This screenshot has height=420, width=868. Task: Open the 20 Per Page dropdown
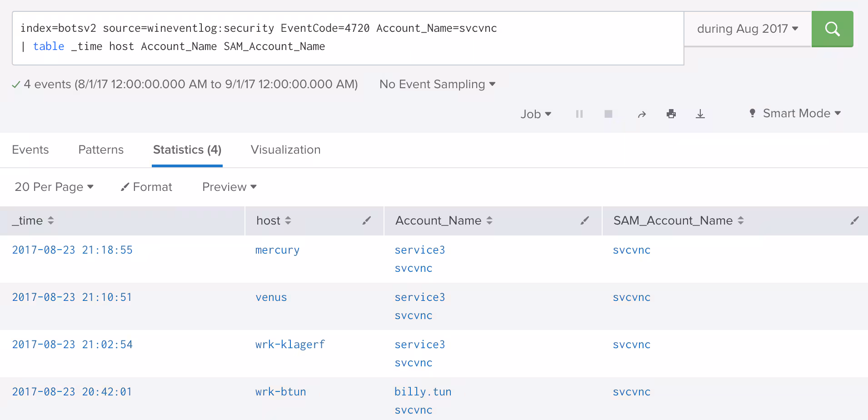click(54, 187)
